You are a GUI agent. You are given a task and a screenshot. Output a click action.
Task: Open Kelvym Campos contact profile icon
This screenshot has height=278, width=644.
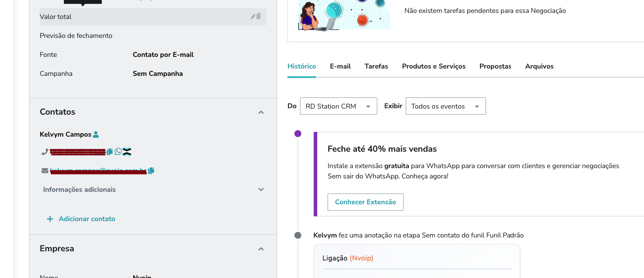pos(96,134)
